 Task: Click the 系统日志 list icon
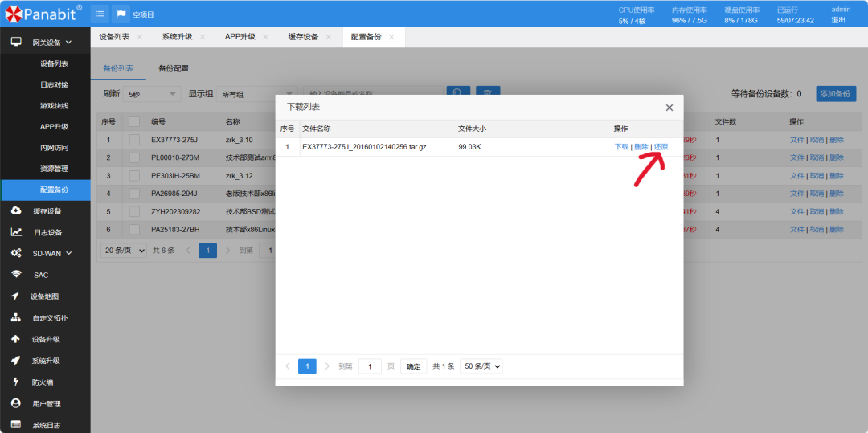15,425
